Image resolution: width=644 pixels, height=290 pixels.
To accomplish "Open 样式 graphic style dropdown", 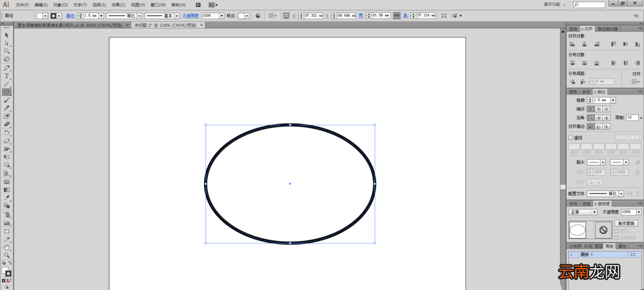I will (x=247, y=15).
